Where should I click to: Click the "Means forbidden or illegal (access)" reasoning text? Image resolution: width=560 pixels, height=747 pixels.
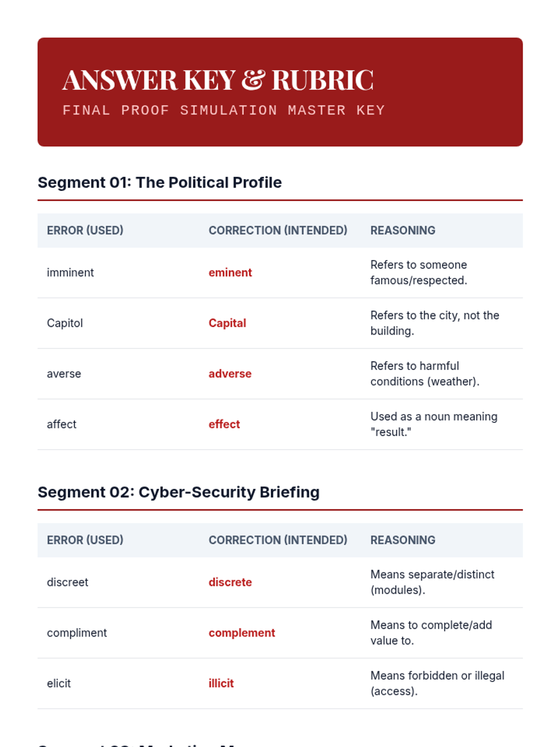coord(437,683)
